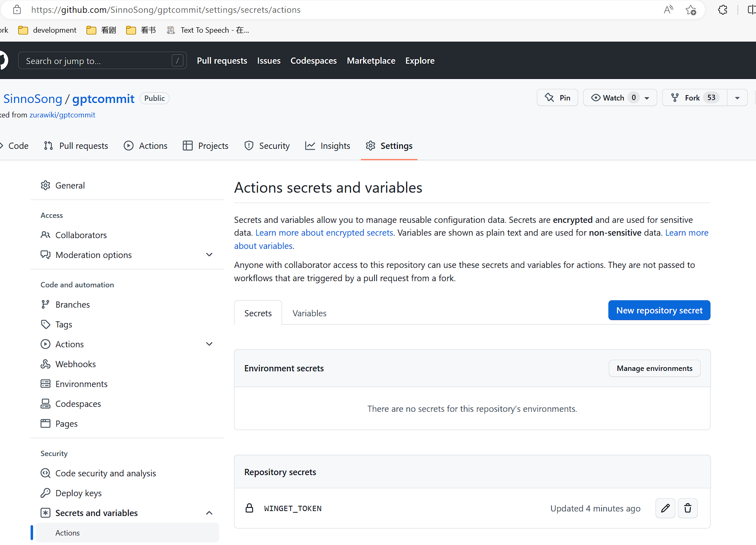Select Actions under Secrets and variables
This screenshot has height=545, width=756.
pyautogui.click(x=127, y=533)
